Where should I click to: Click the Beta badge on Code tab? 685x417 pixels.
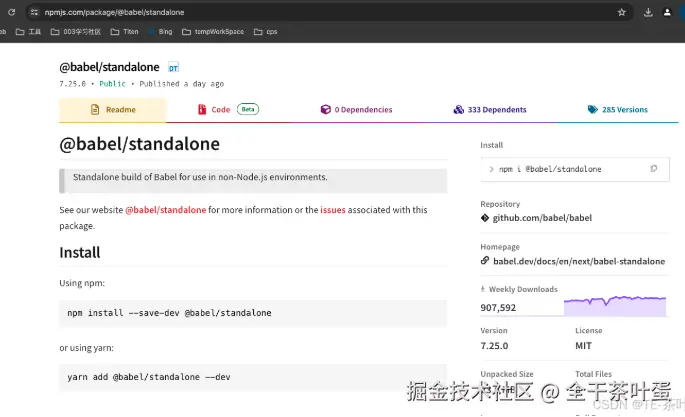coord(248,109)
